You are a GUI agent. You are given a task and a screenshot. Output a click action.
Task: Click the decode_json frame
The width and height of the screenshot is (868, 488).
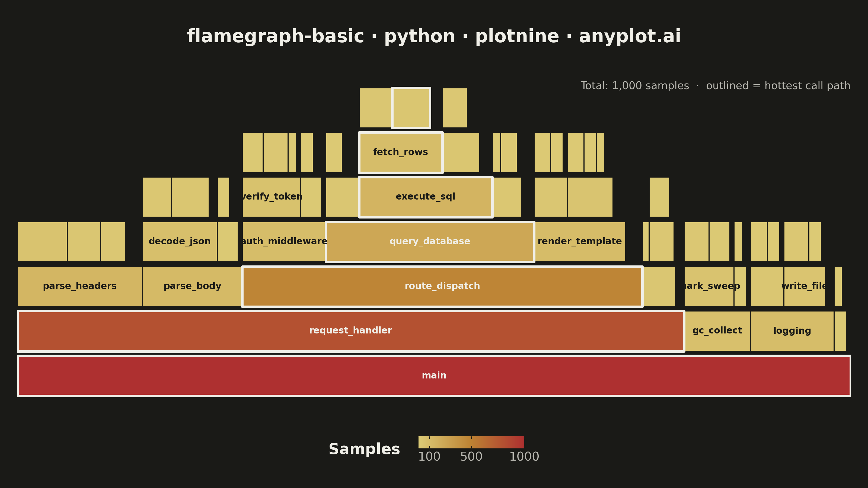pos(180,242)
